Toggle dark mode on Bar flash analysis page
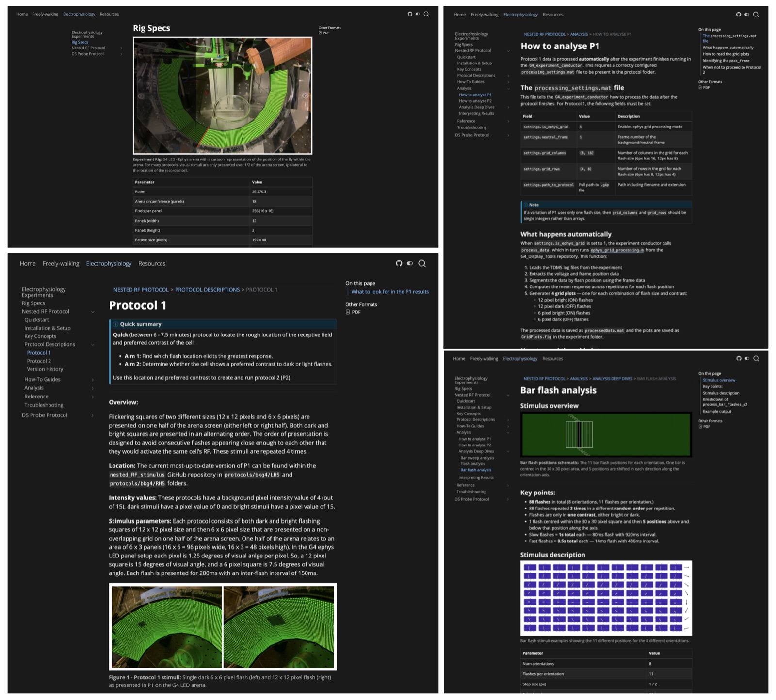Screen dimensions: 776x700 click(x=747, y=359)
